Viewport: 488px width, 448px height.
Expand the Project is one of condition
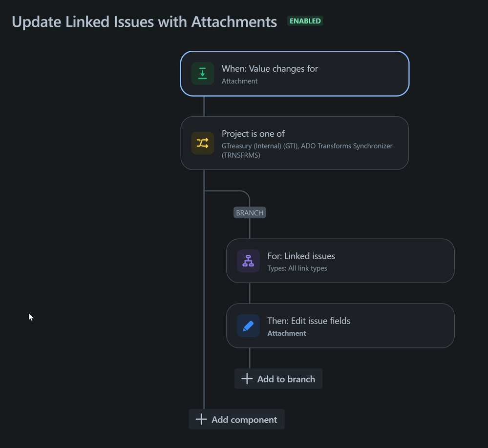click(295, 143)
